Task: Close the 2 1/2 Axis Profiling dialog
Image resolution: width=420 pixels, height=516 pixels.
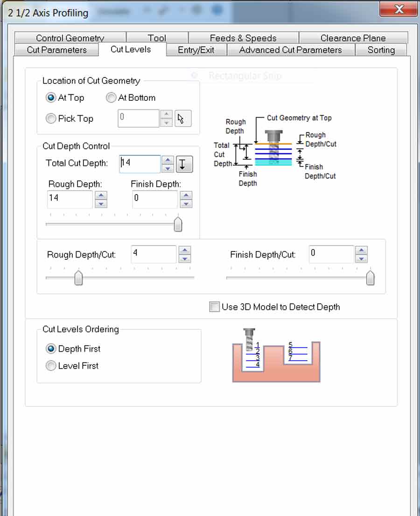Action: coord(398,9)
